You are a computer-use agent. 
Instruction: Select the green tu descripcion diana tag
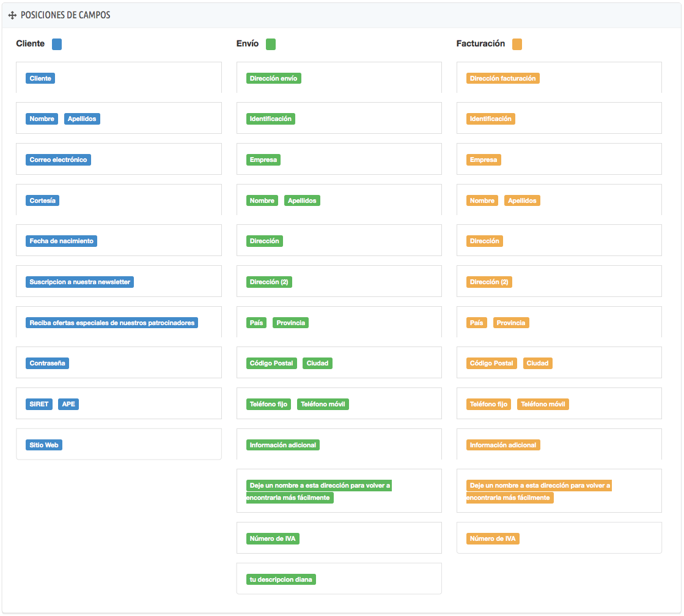(281, 579)
